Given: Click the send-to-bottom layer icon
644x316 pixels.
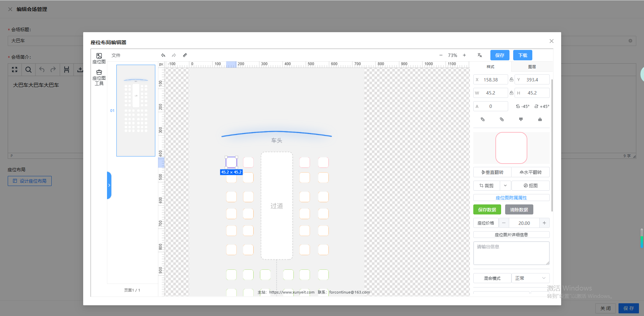Looking at the screenshot, I should (x=540, y=119).
